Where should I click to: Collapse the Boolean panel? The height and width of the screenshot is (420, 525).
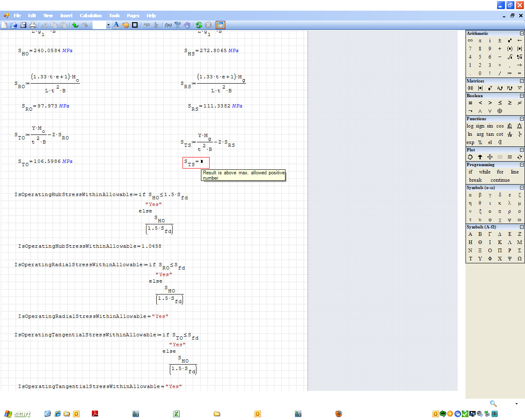(522, 96)
